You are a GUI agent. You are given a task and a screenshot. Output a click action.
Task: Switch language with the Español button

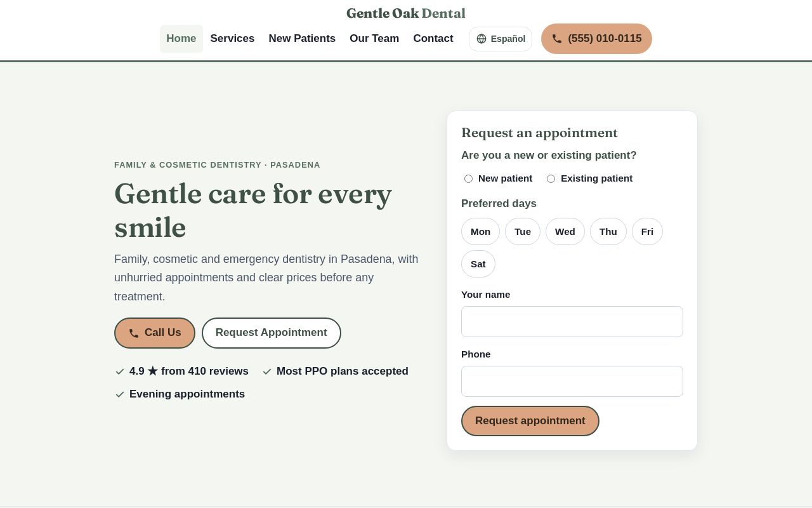point(501,39)
